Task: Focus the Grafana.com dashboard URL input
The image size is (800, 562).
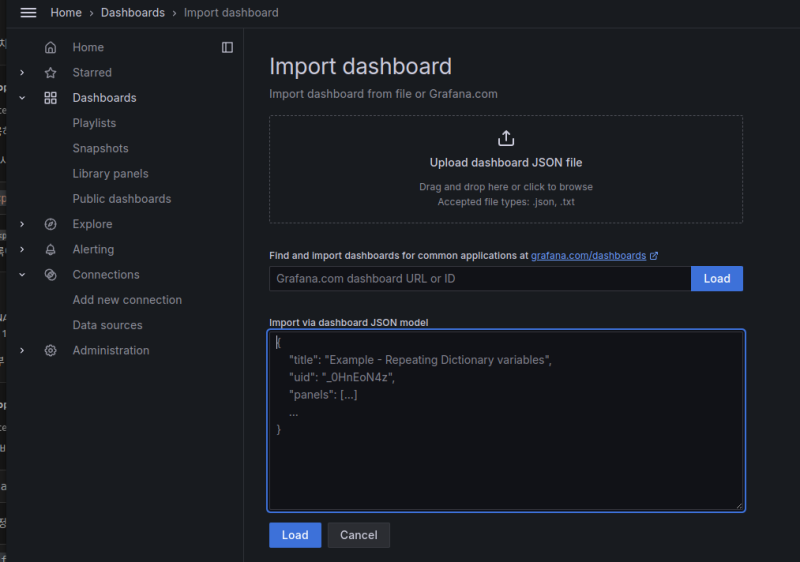Action: pyautogui.click(x=479, y=278)
